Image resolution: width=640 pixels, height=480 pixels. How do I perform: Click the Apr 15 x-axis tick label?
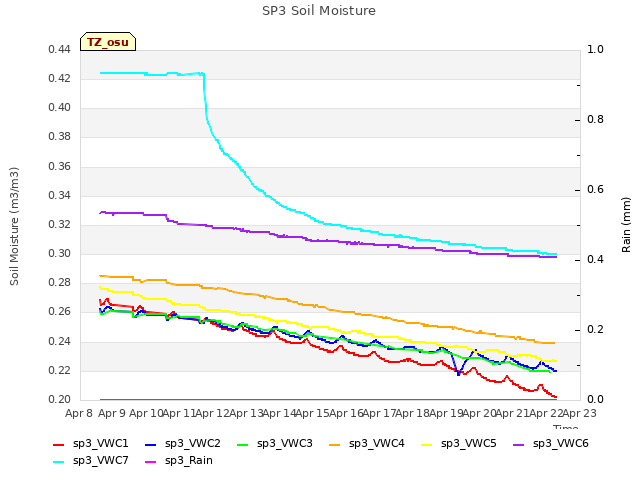click(x=312, y=413)
